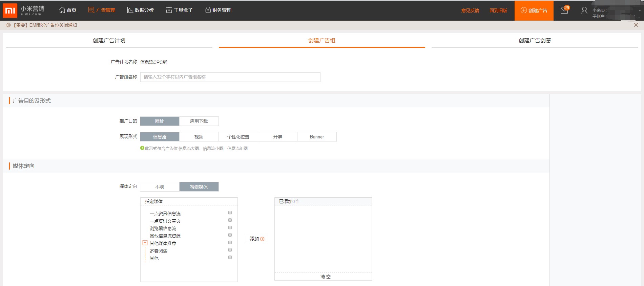Click the speaker announcement icon
The height and width of the screenshot is (286, 644).
[x=8, y=25]
